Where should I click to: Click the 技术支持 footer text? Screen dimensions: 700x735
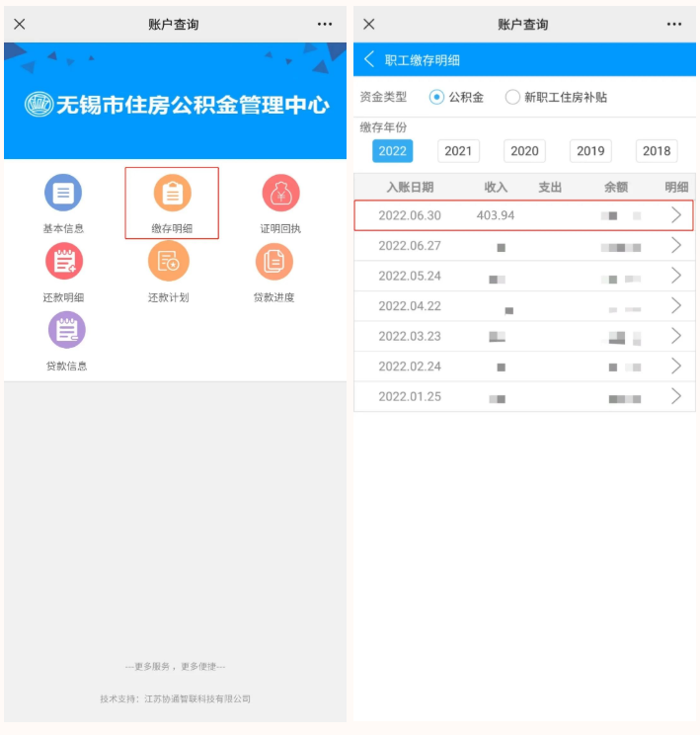click(175, 698)
